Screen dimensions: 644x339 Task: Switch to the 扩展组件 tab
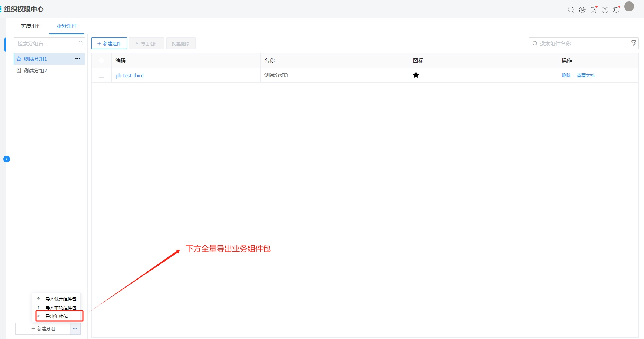(31, 26)
